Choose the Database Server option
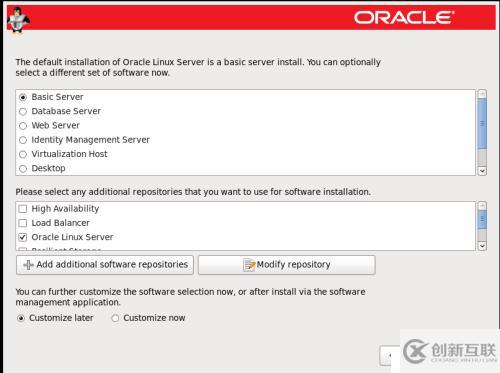Image resolution: width=500 pixels, height=373 pixels. (23, 112)
